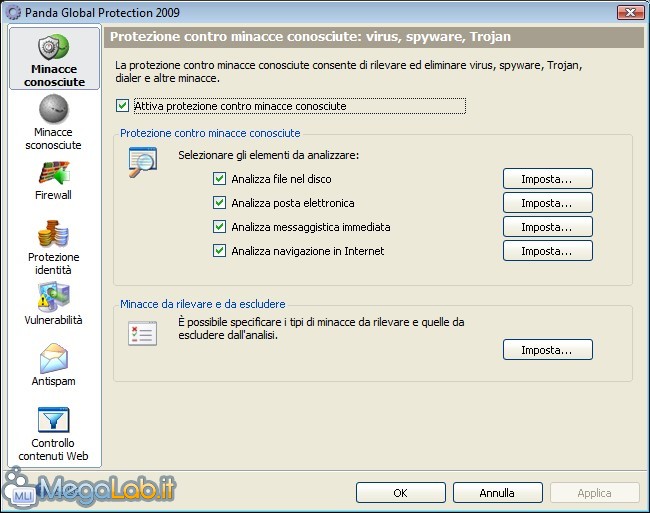Viewport: 650px width, 513px height.
Task: Select the Minacce conosciute shield icon
Action: click(x=53, y=47)
